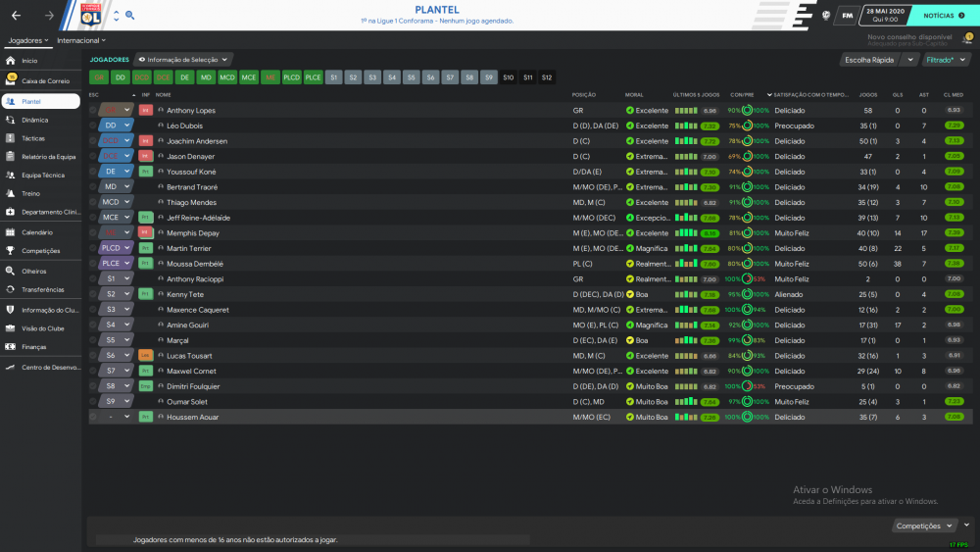Open Caixa de Correio inbox icon
980x552 pixels.
(11, 79)
